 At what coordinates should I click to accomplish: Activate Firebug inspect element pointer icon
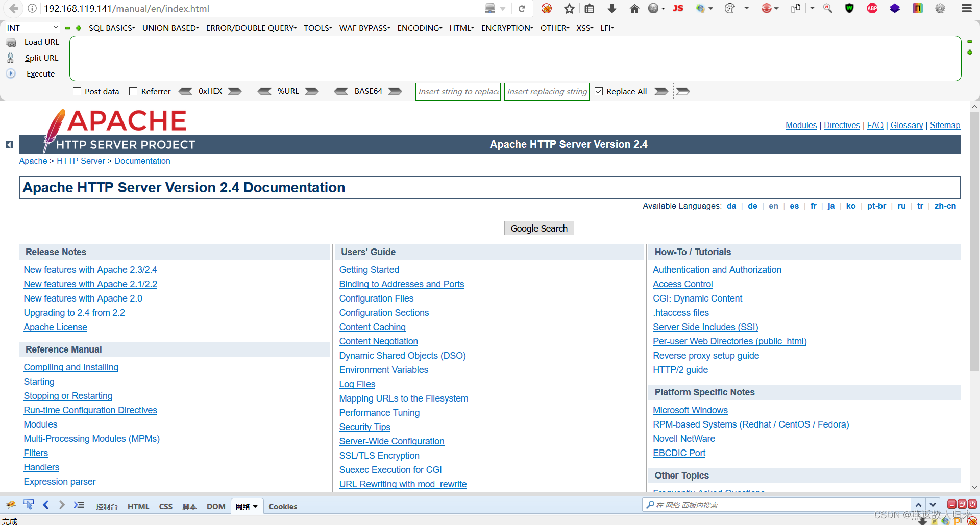29,505
